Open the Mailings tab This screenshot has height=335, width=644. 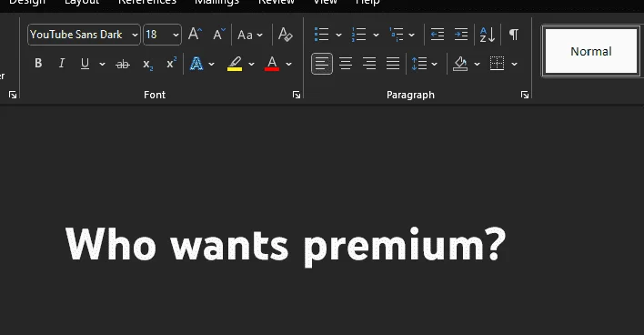point(216,2)
